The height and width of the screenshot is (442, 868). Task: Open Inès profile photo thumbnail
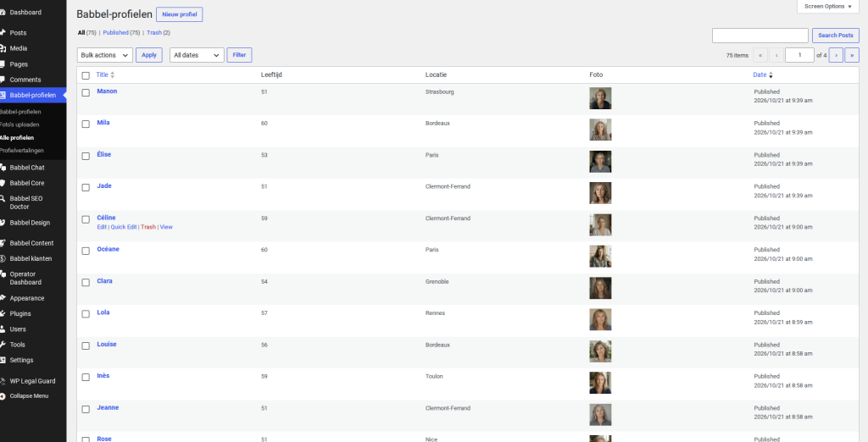600,383
